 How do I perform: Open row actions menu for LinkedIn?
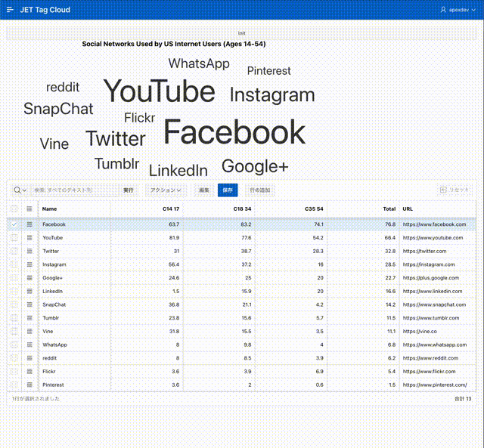[x=29, y=291]
